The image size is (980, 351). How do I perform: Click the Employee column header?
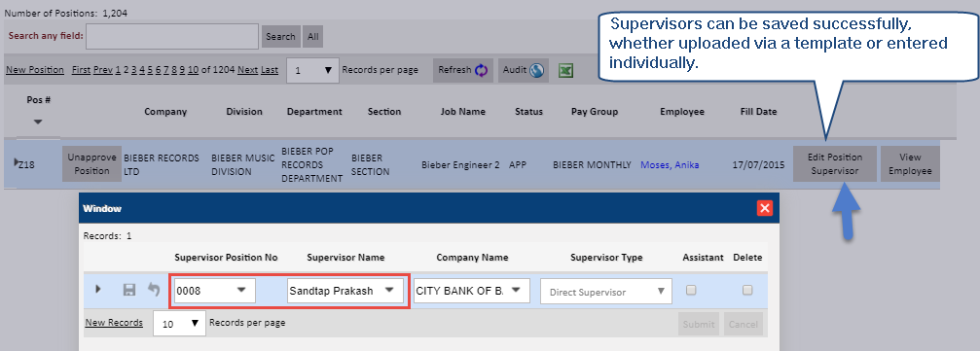[x=682, y=112]
